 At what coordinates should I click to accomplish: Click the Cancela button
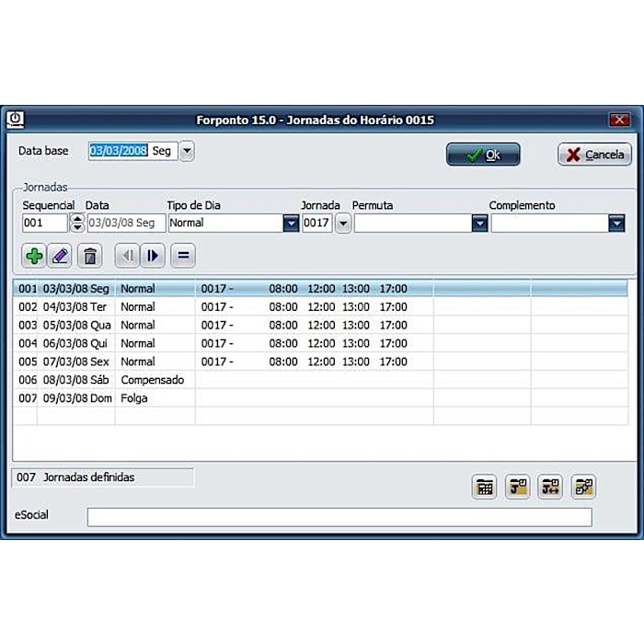click(x=594, y=155)
